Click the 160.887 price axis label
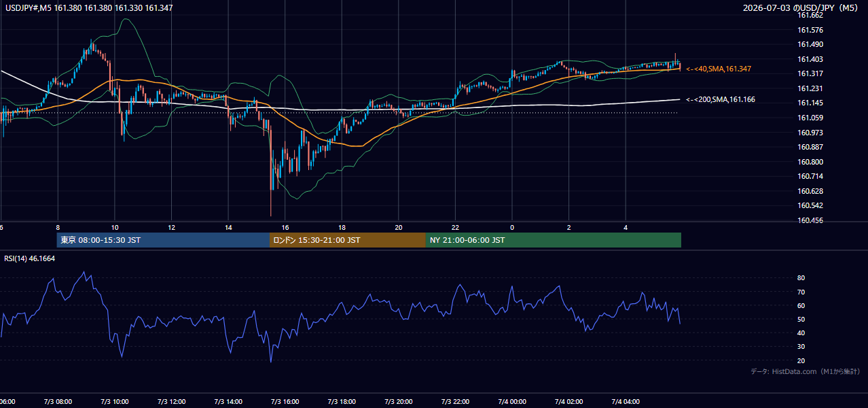The width and height of the screenshot is (868, 408). (x=810, y=147)
